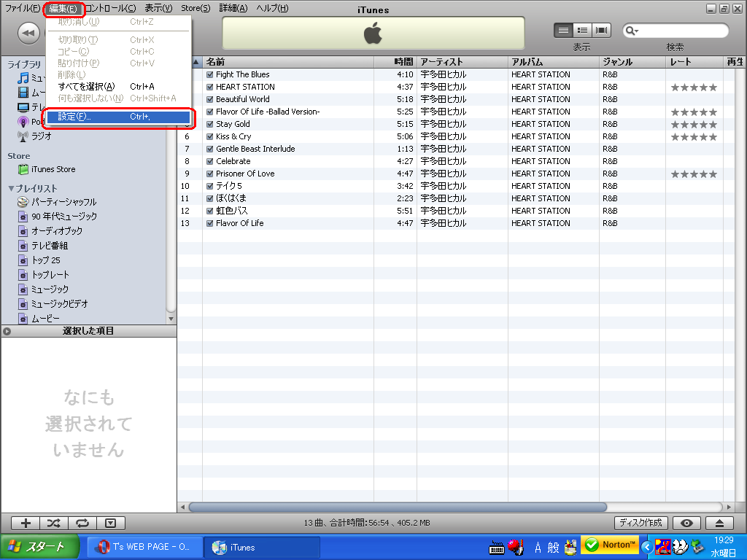This screenshot has width=747, height=560.
Task: Open the ミュージック smart playlist
Action: coord(43,289)
